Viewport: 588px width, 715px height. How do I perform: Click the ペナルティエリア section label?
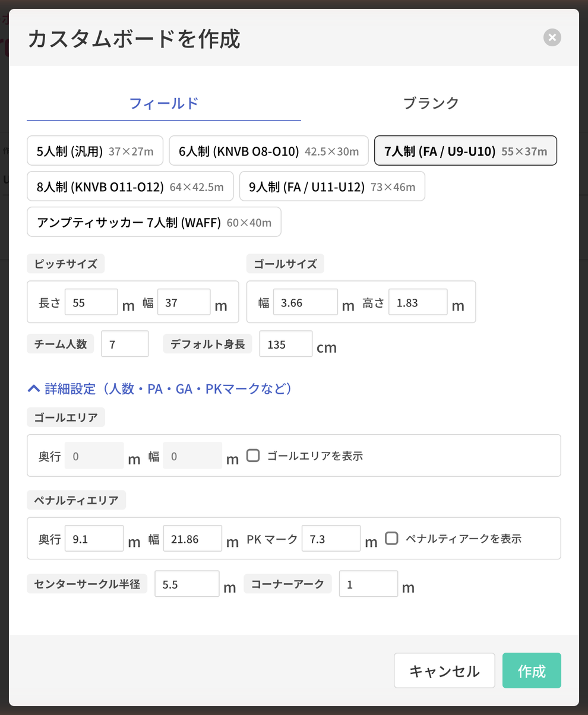[x=76, y=500]
